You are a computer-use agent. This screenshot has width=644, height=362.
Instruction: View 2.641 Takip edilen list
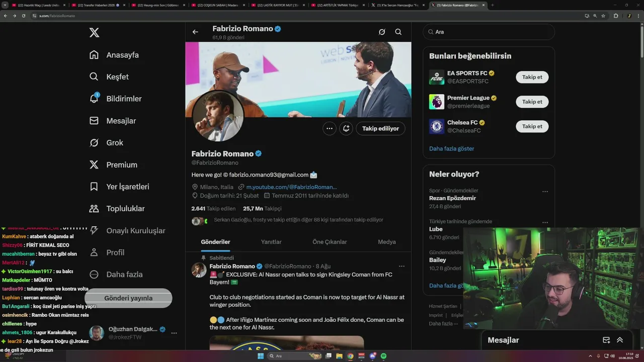click(x=213, y=208)
